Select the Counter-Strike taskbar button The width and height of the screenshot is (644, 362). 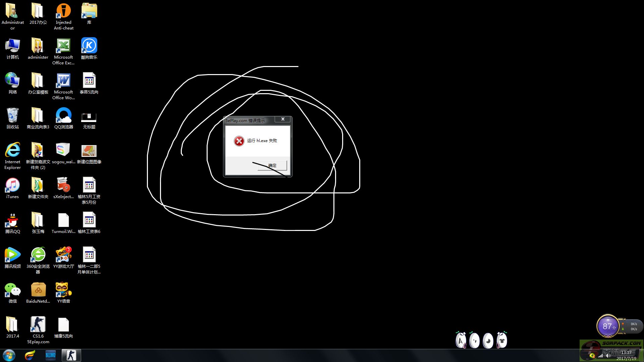click(x=71, y=355)
